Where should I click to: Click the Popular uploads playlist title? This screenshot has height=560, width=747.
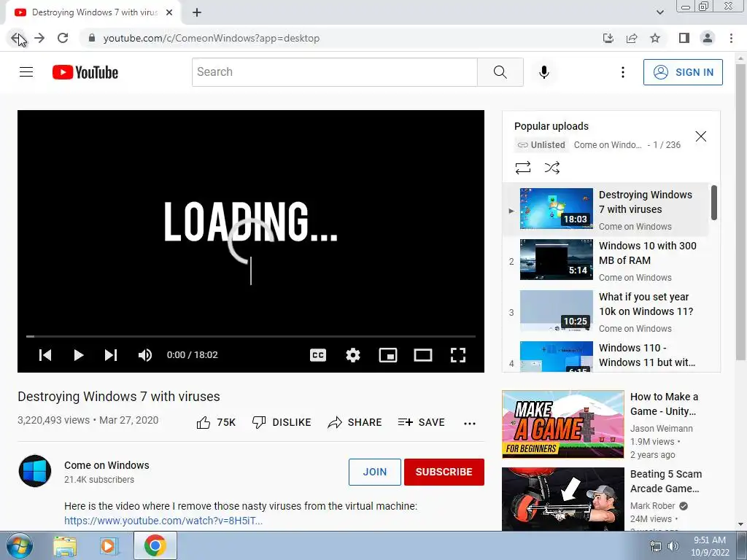(x=551, y=126)
